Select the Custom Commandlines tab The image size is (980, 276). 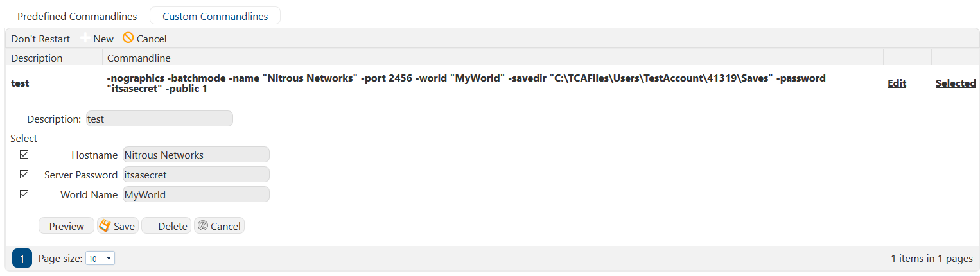[215, 16]
